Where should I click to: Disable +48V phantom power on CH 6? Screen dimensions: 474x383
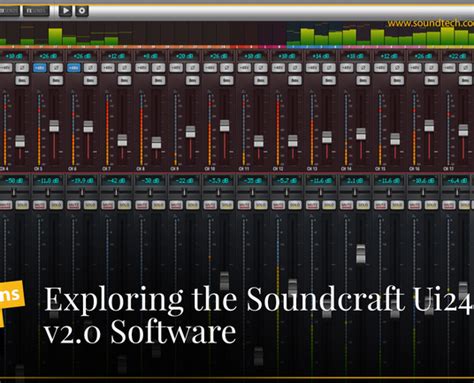(74, 68)
